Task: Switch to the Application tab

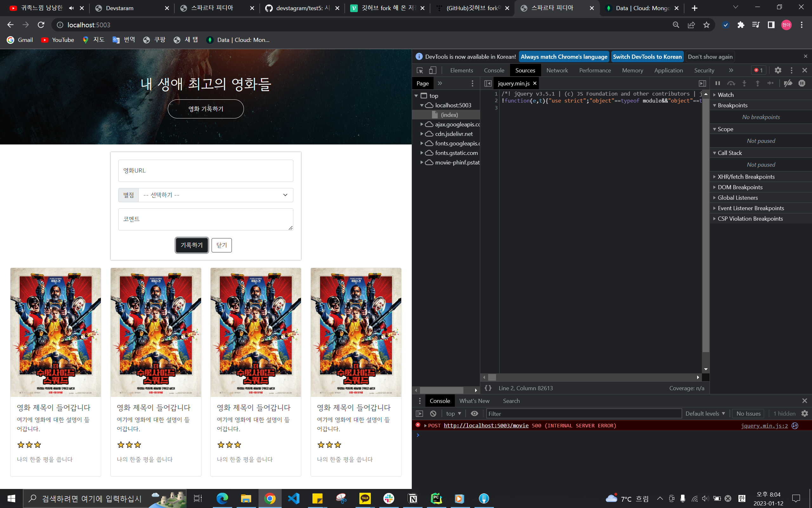Action: click(668, 70)
